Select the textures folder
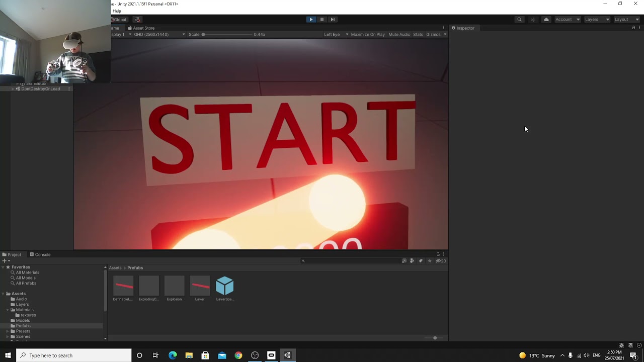 [x=28, y=315]
